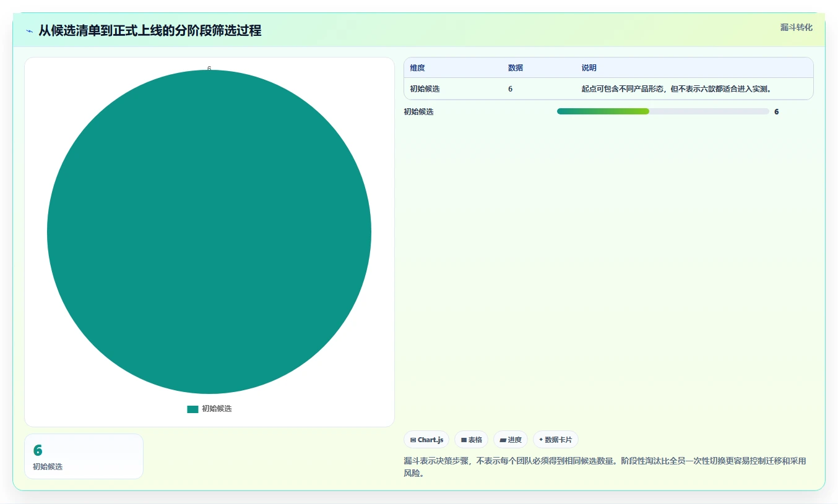
Task: Click the 进度 tag chip
Action: (x=511, y=440)
